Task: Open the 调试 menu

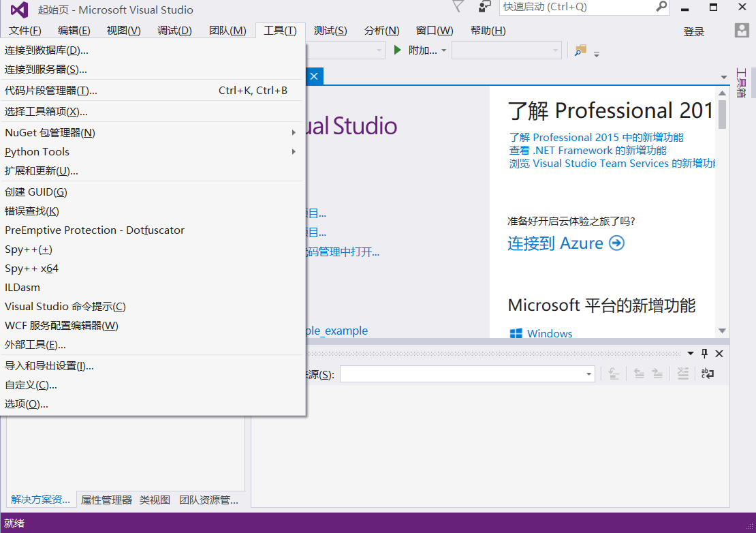Action: 174,31
